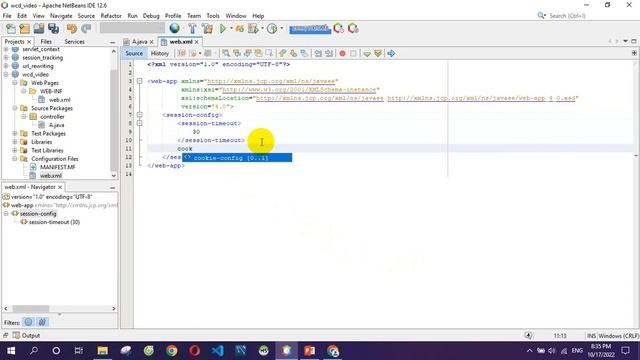Image resolution: width=640 pixels, height=360 pixels.
Task: Select A.java under controller package
Action: click(x=56, y=125)
